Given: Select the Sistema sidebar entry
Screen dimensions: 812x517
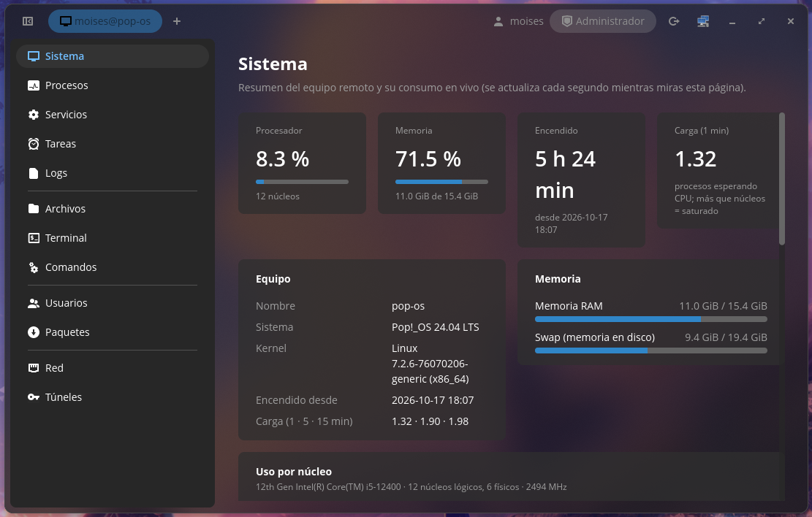Looking at the screenshot, I should click(113, 56).
